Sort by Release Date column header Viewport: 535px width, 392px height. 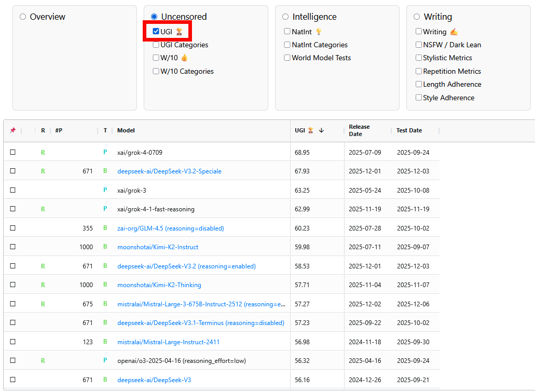point(359,131)
